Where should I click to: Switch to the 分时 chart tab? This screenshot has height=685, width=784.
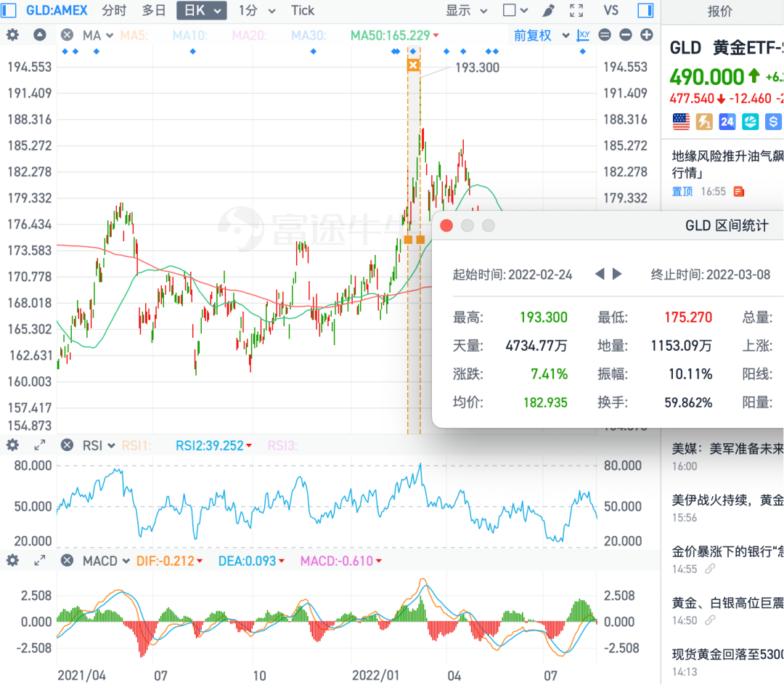point(113,10)
